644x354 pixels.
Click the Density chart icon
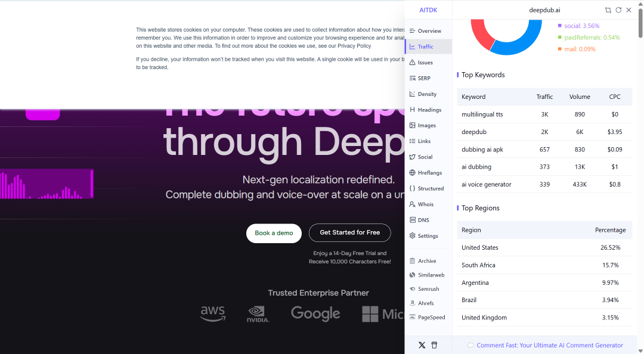pyautogui.click(x=413, y=94)
